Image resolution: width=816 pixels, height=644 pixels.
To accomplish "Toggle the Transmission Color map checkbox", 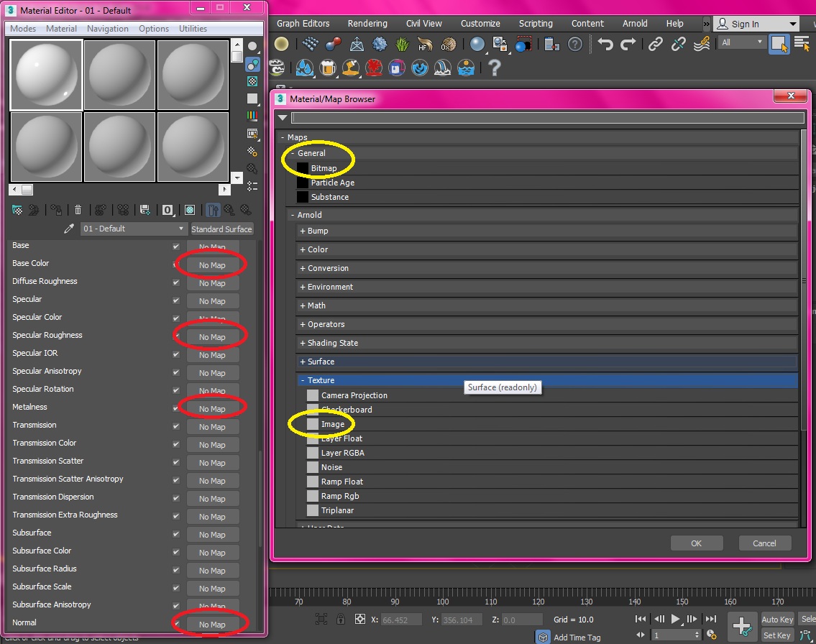I will pos(176,444).
